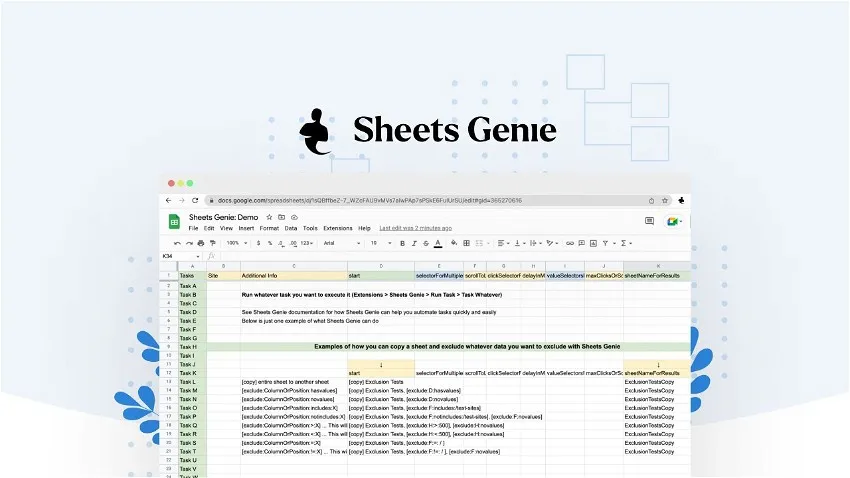Open the Format menu
The width and height of the screenshot is (850, 478).
coord(269,228)
